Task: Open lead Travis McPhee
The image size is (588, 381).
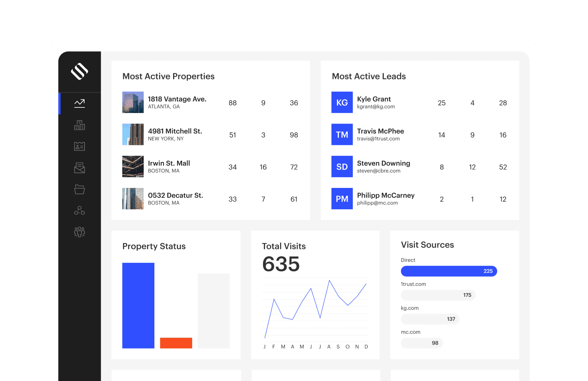Action: [380, 131]
